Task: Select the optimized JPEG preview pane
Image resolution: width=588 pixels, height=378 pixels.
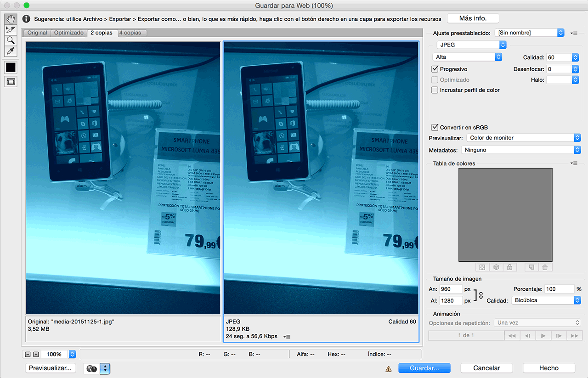Action: [321, 178]
